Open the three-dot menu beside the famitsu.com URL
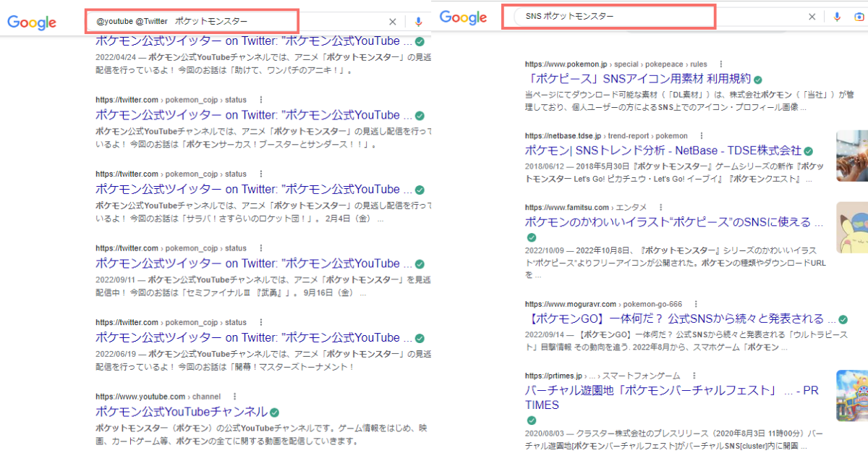This screenshot has height=456, width=868. tap(660, 207)
